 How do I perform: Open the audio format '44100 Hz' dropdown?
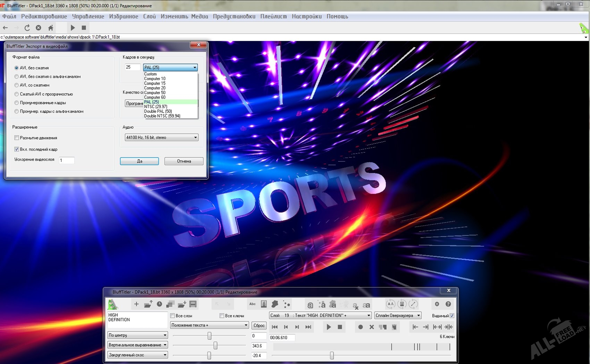(161, 138)
